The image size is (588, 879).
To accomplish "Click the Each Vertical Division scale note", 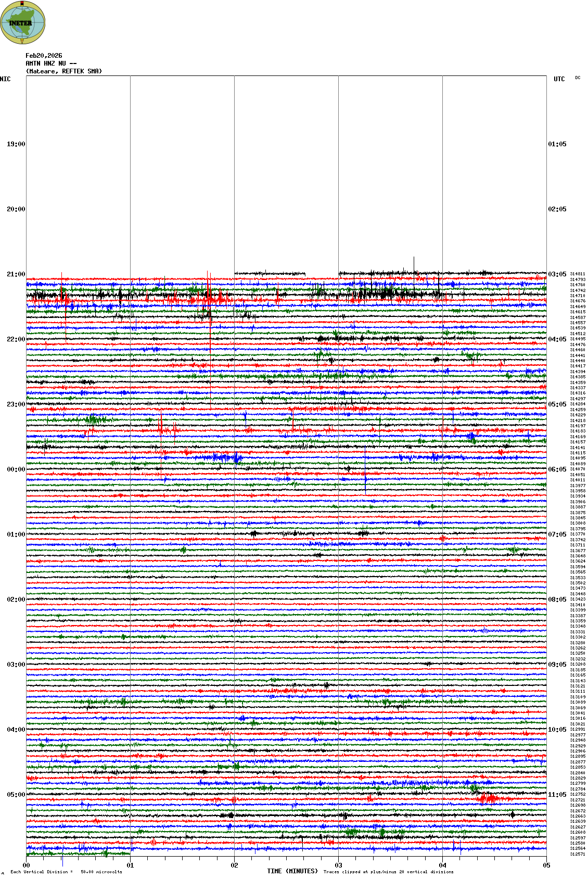I will tap(66, 872).
